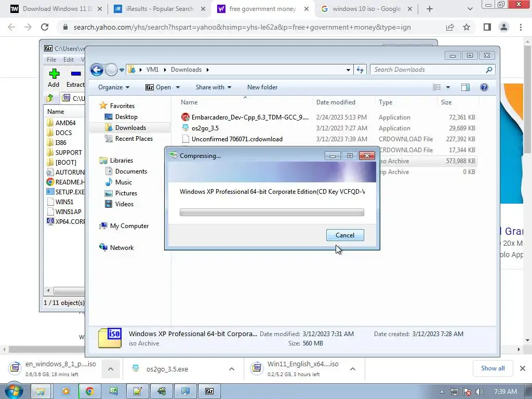Click the Explorer back navigation arrow
This screenshot has width=532, height=399.
[97, 70]
